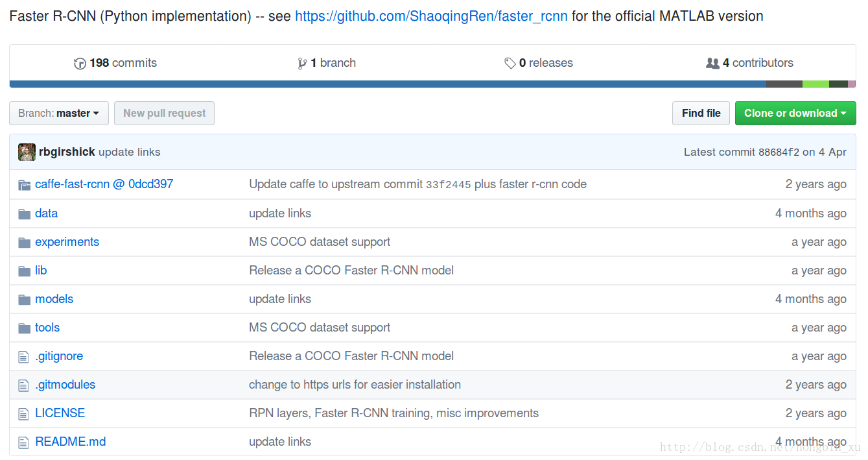The height and width of the screenshot is (460, 868).
Task: View the 1 branch page
Action: click(x=327, y=63)
